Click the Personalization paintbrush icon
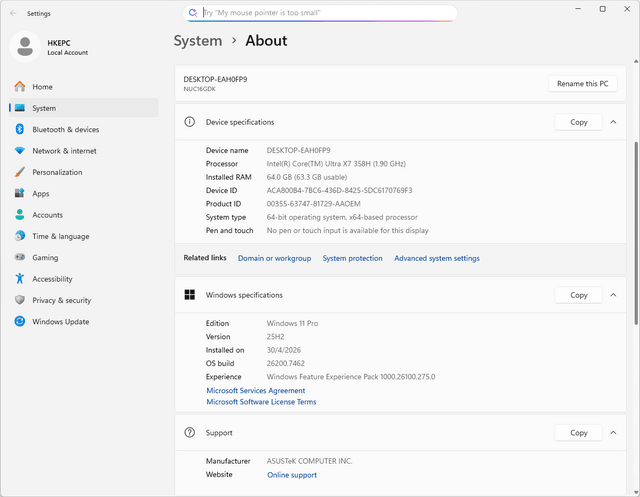 (20, 172)
